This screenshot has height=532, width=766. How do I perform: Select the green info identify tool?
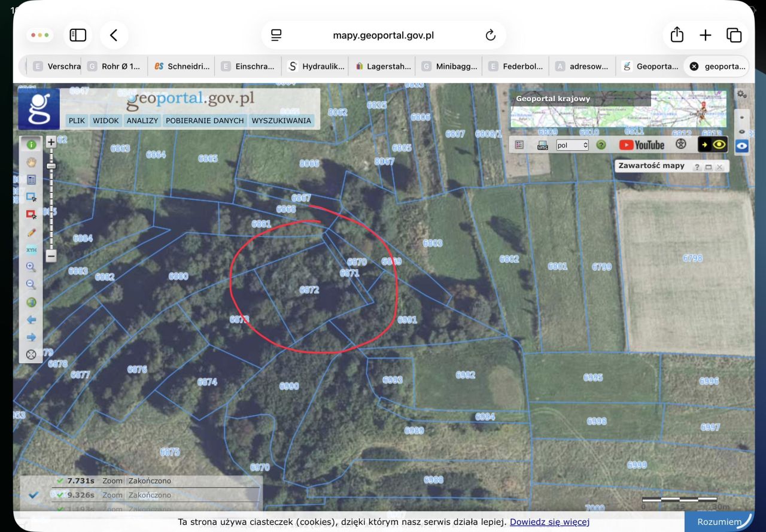(x=31, y=144)
